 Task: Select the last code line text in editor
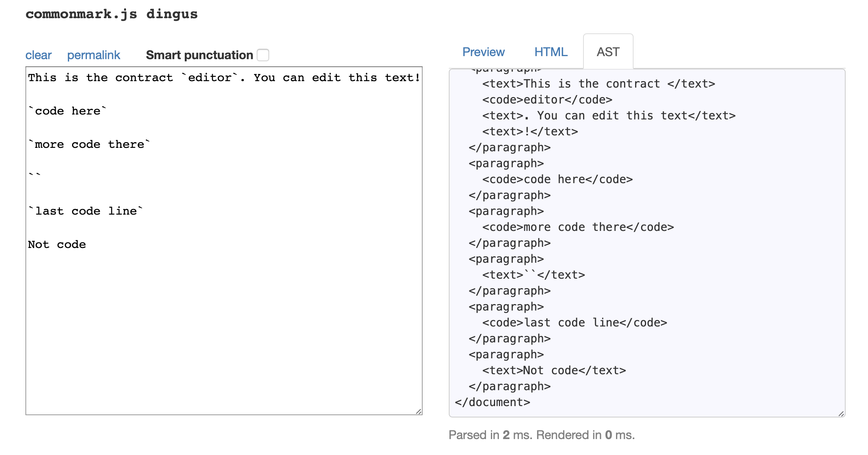[x=85, y=211]
